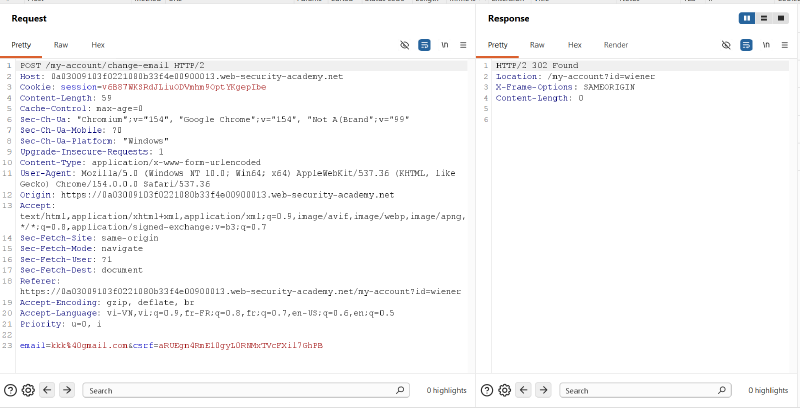Click Accept-Encoding: gzip, deflate, br header
This screenshot has width=800, height=408.
(x=107, y=302)
